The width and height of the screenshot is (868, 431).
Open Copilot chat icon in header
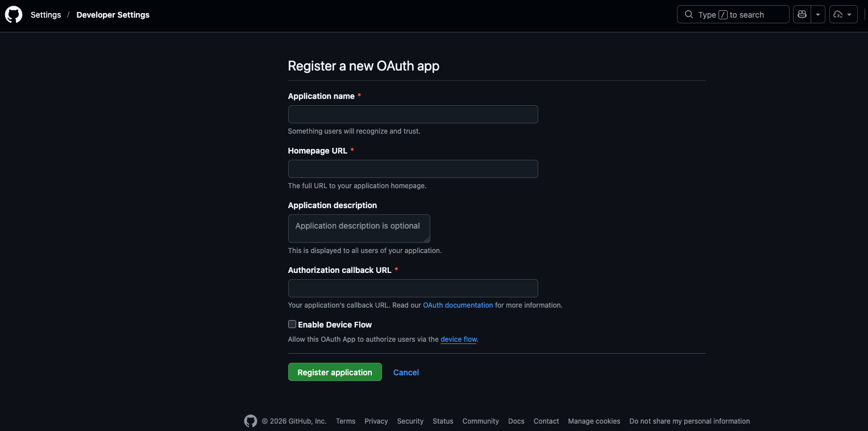[802, 15]
